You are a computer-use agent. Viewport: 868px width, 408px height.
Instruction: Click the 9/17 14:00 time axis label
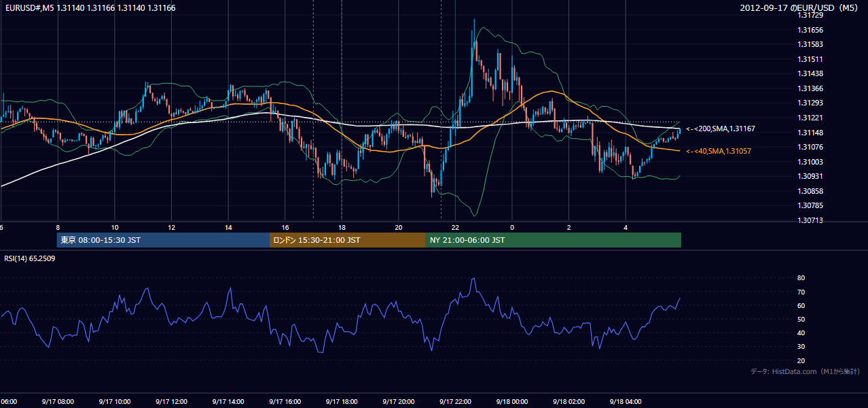(228, 401)
